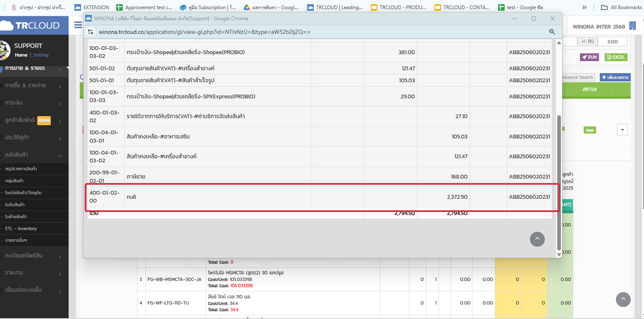Viewport: 644px width, 319px height.
Task: Click the percentage field showing 3.00
Action: [612, 41]
